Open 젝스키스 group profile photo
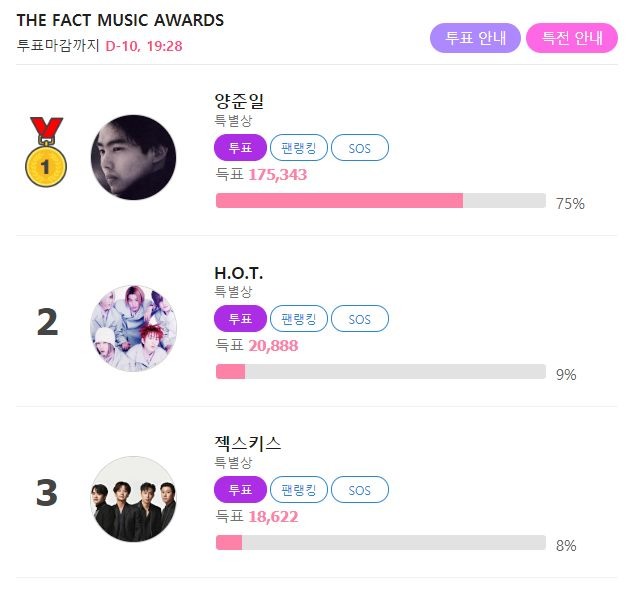 (134, 499)
